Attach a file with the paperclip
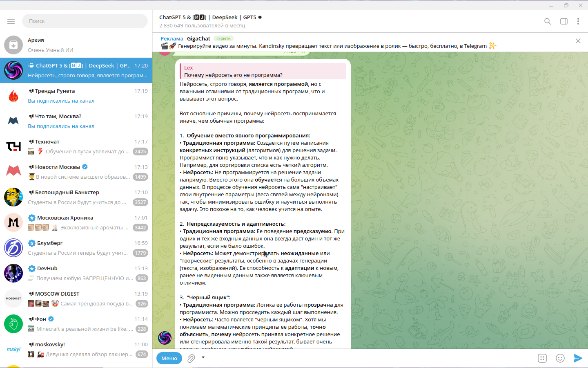Viewport: 588px width, 368px height. [191, 359]
